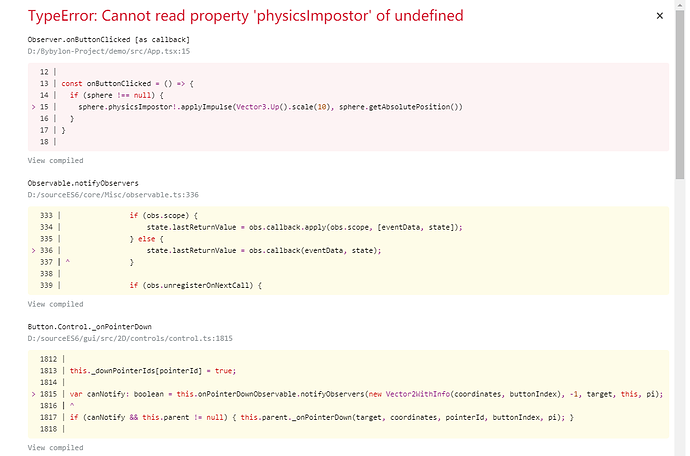
Task: Click line 333 'if (obs.scope)' code
Action: (x=164, y=215)
